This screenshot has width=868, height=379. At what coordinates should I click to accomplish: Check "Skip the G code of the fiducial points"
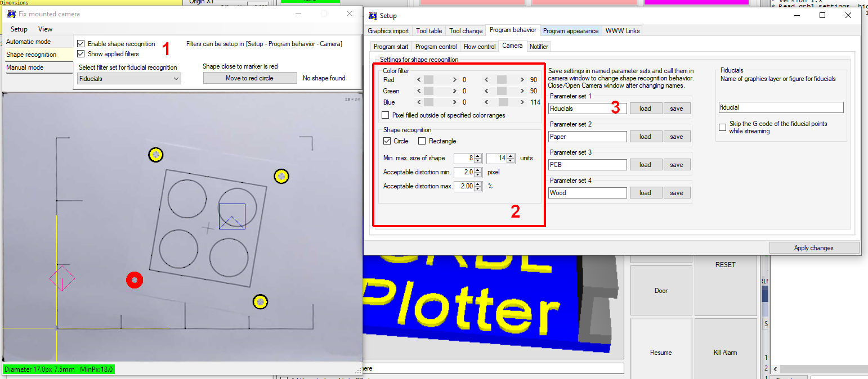(723, 127)
